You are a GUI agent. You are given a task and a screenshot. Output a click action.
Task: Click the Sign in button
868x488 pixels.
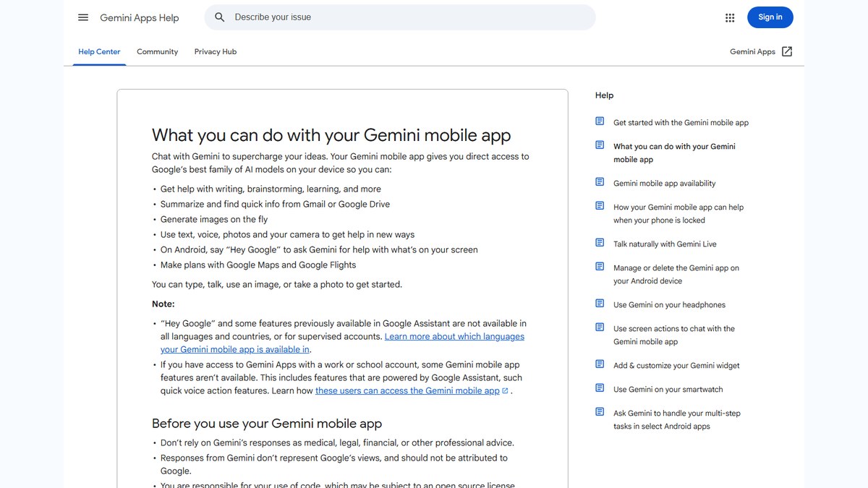pyautogui.click(x=770, y=17)
